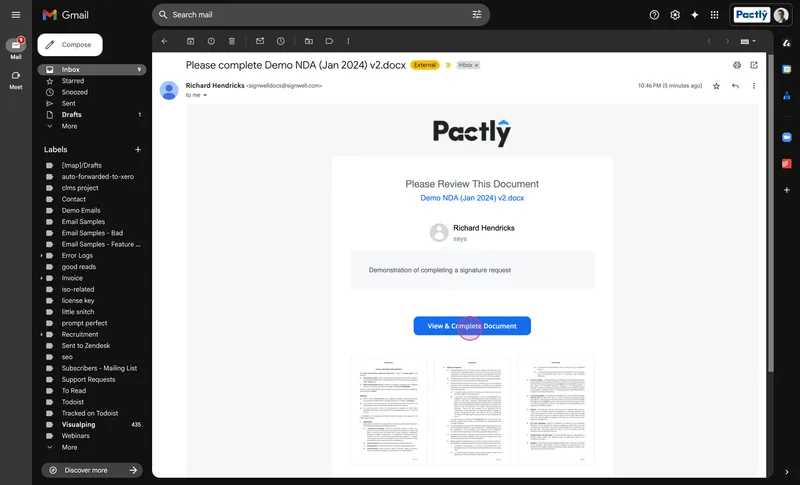Expand the Recruitment label
The image size is (800, 485).
coord(41,335)
